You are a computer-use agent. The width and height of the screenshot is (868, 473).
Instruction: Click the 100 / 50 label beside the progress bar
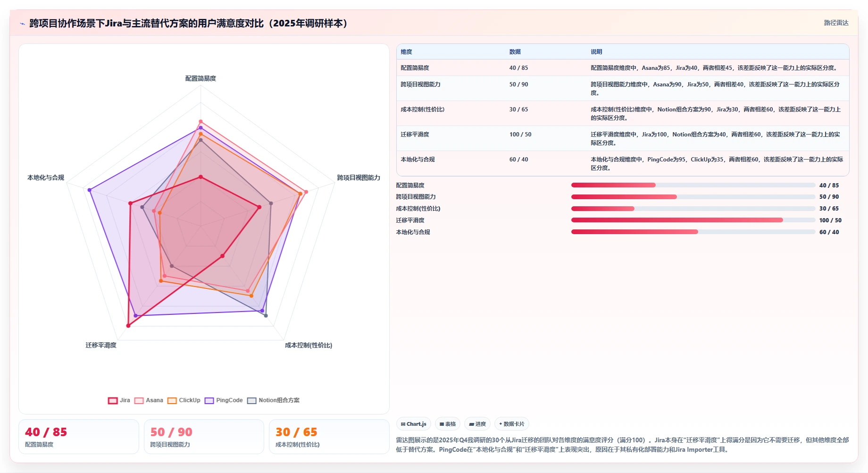pos(830,220)
